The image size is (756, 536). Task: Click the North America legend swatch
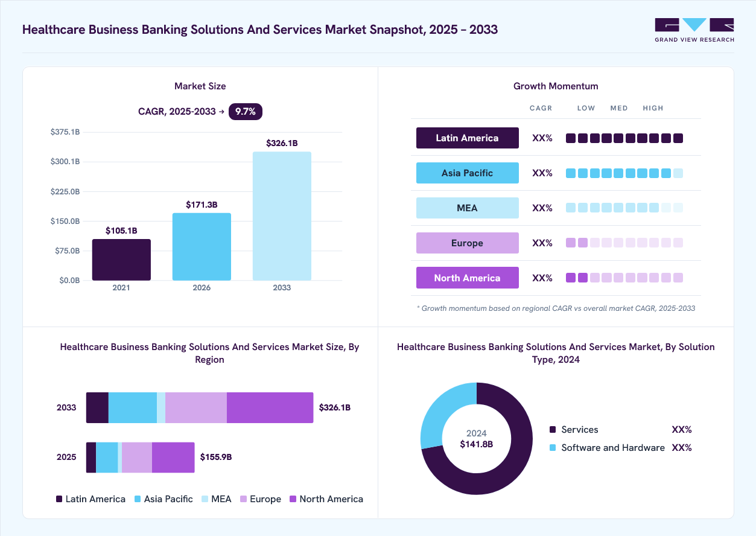(293, 499)
